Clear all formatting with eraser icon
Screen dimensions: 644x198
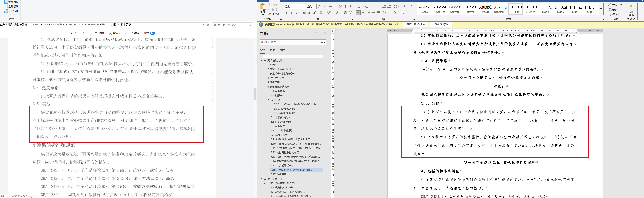340,6
